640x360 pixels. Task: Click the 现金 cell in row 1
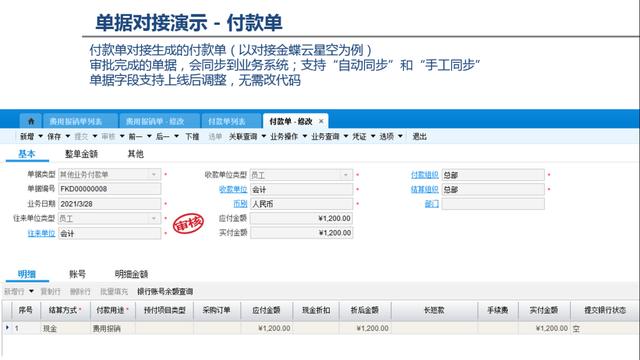pyautogui.click(x=65, y=328)
